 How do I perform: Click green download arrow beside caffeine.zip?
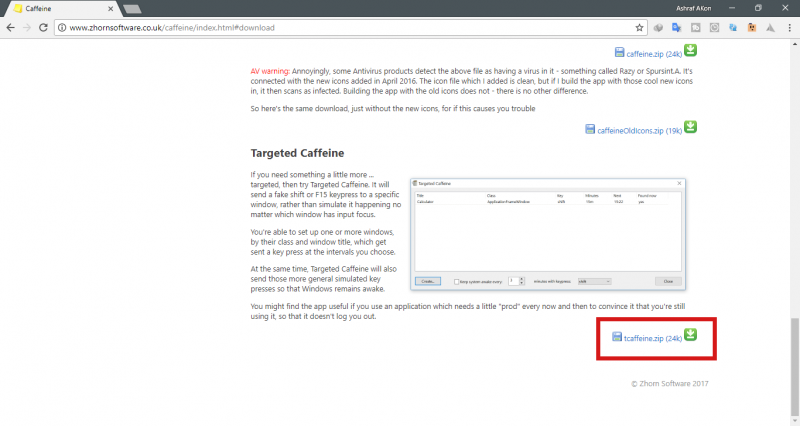pyautogui.click(x=690, y=50)
